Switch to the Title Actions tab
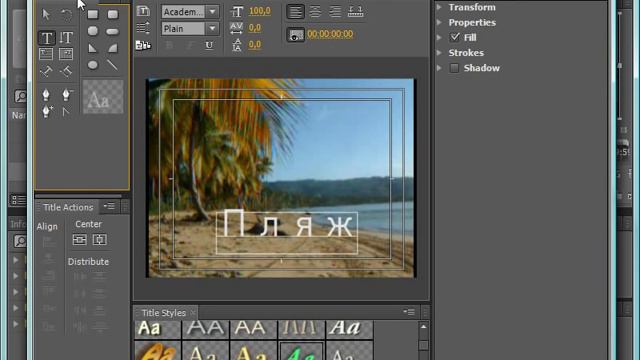This screenshot has width=640, height=360. point(68,207)
